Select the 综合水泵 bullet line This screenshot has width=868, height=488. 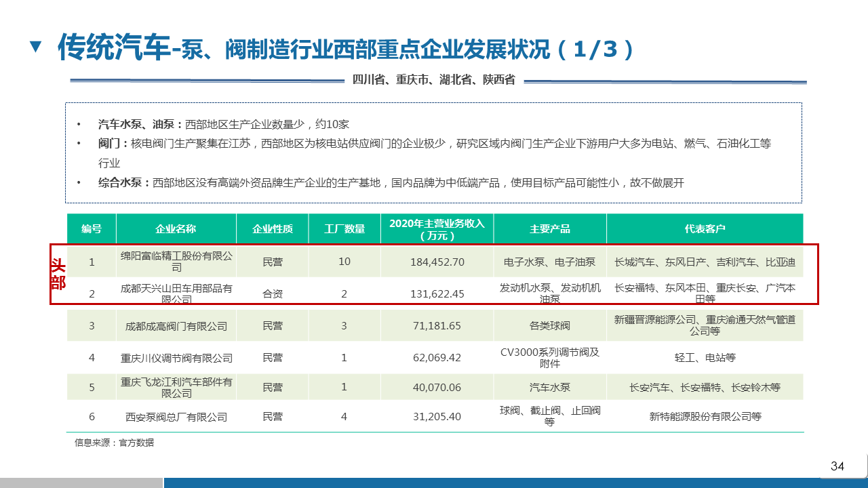(x=391, y=183)
